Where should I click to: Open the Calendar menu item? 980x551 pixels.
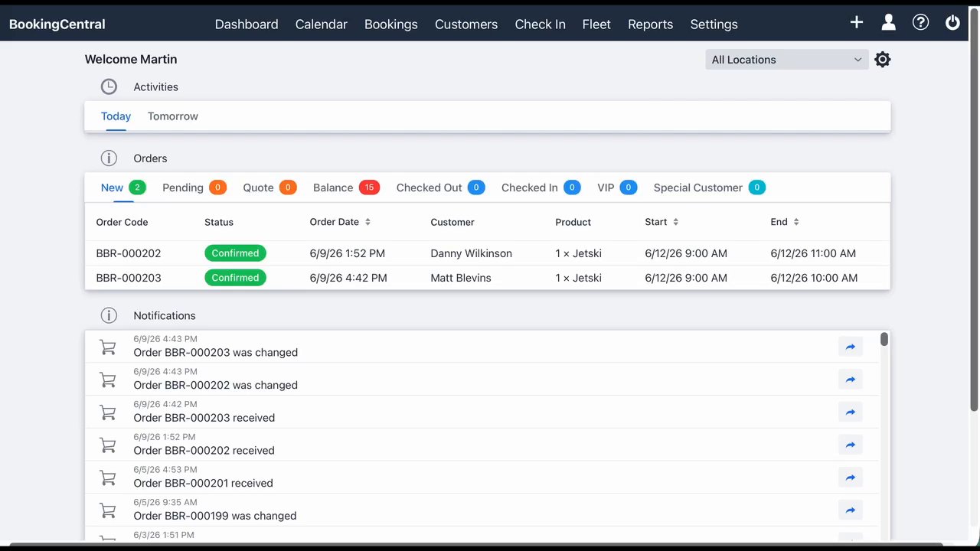point(322,24)
